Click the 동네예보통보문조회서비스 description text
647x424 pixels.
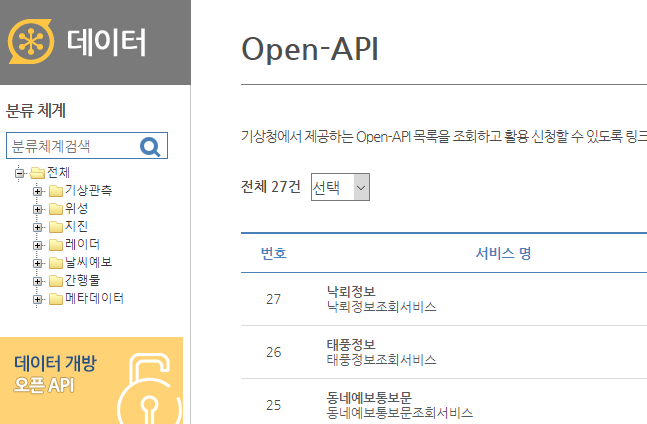(400, 413)
